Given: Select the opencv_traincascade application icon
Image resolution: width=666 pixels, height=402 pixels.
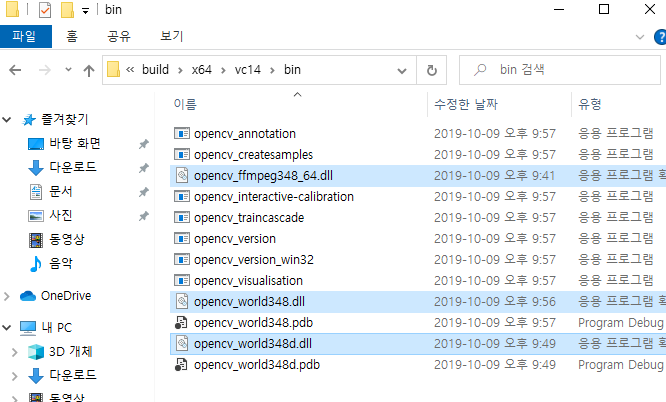Looking at the screenshot, I should click(x=182, y=218).
